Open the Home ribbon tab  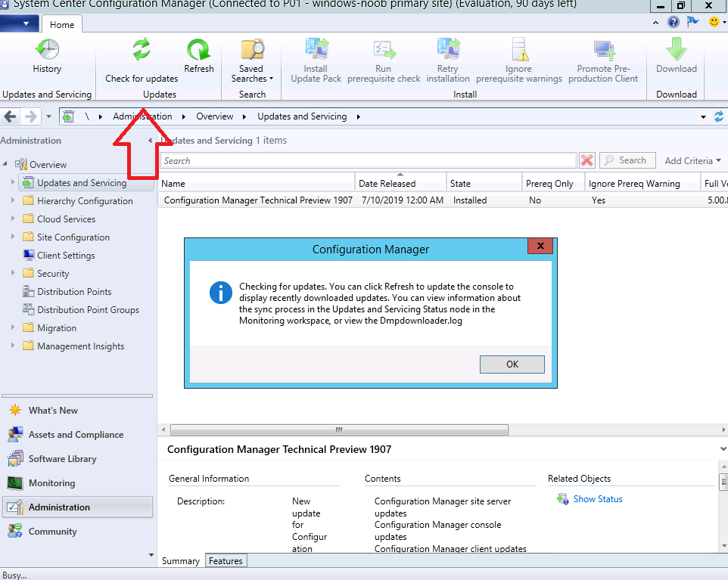(62, 25)
